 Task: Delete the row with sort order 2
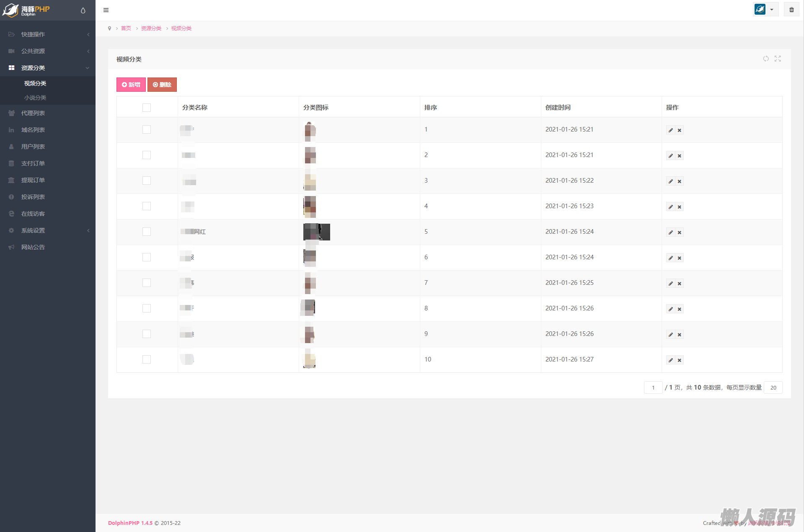pos(680,156)
